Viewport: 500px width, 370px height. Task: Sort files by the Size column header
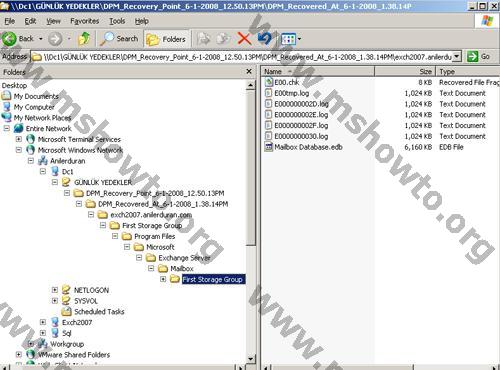pyautogui.click(x=405, y=71)
